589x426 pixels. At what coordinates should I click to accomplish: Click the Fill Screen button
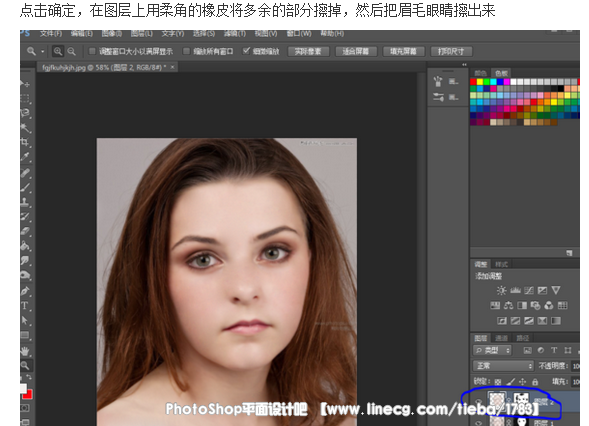(403, 51)
